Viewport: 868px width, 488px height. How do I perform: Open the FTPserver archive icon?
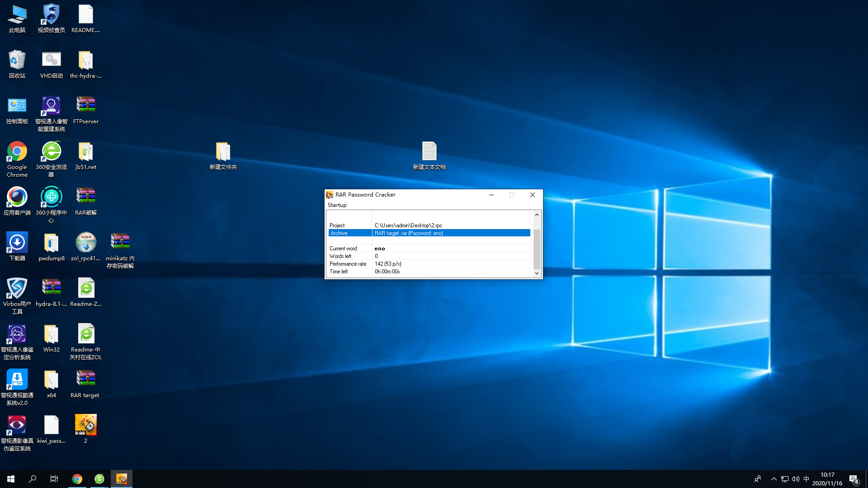coord(85,105)
